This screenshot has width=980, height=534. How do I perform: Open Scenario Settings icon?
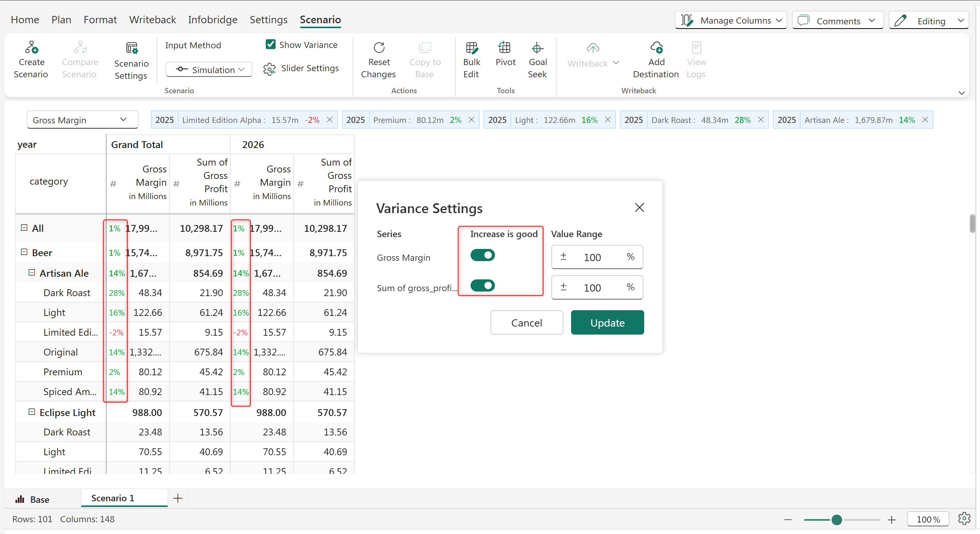point(132,48)
